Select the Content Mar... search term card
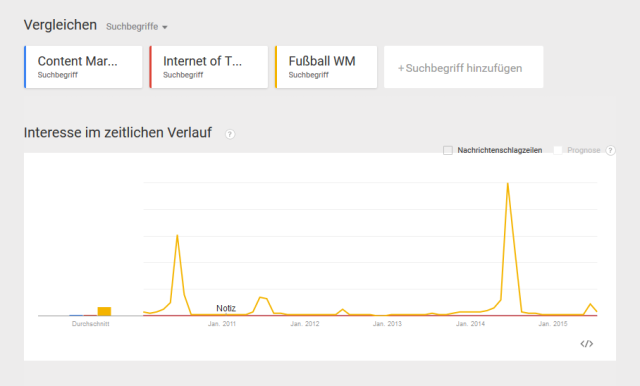 [83, 67]
